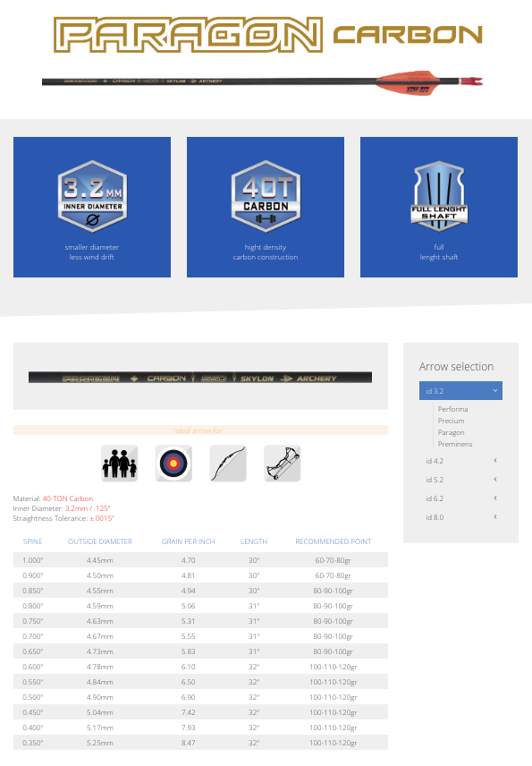This screenshot has width=532, height=766.
Task: Open the Paragon arrow link
Action: 451,432
